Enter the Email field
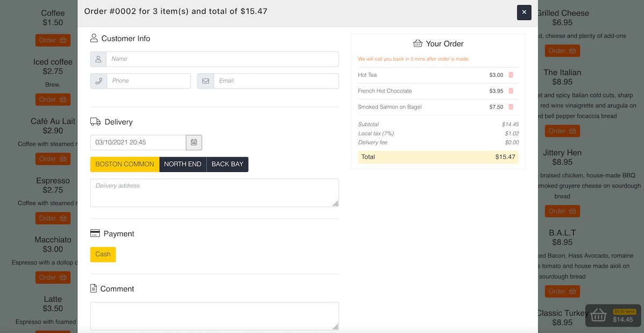Image resolution: width=644 pixels, height=333 pixels. click(x=276, y=81)
